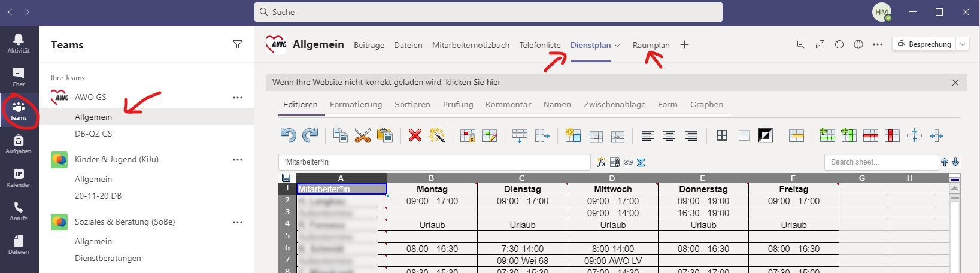Screen dimensions: 980x273
Task: Click the fill down arrow icon
Action: (520, 136)
